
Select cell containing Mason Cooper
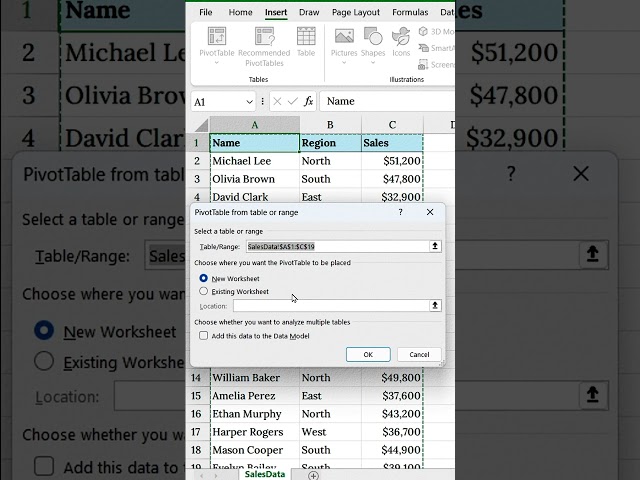tap(255, 450)
